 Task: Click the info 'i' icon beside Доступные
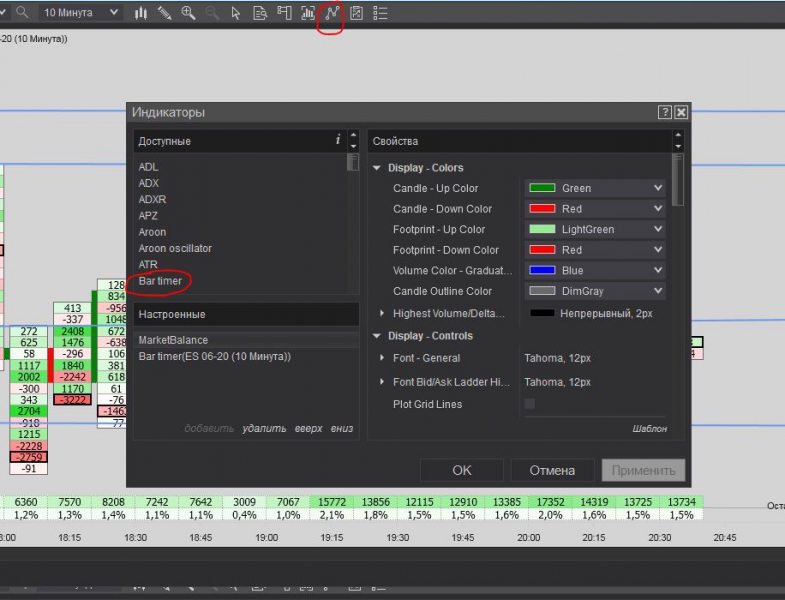[338, 141]
